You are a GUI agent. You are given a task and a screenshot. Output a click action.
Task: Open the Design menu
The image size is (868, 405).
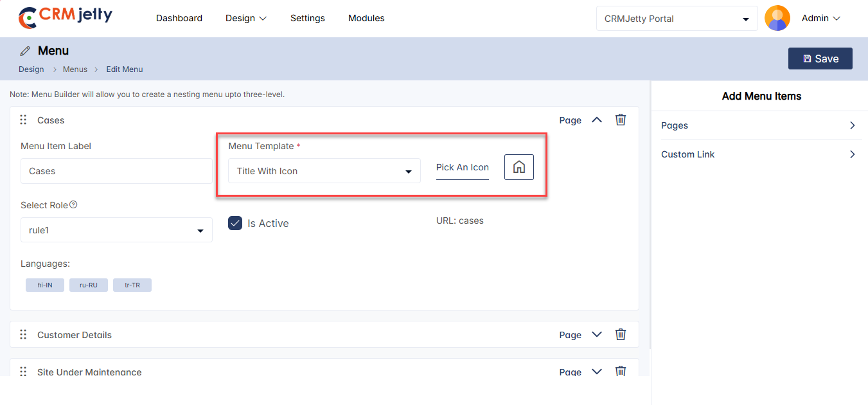[x=245, y=18]
